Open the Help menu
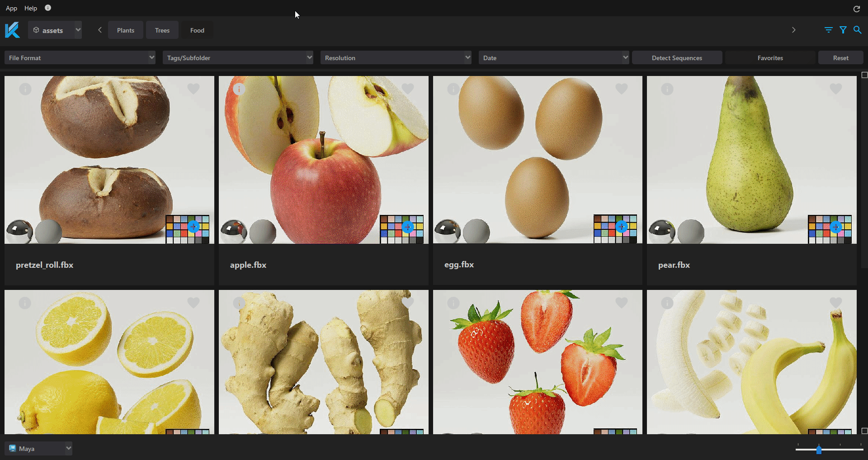The width and height of the screenshot is (868, 460). pyautogui.click(x=31, y=8)
